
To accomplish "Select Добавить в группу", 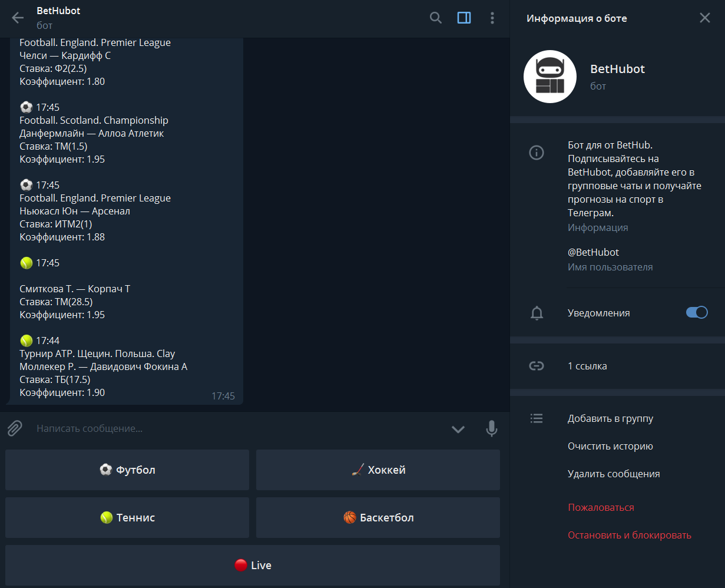I will pyautogui.click(x=610, y=419).
